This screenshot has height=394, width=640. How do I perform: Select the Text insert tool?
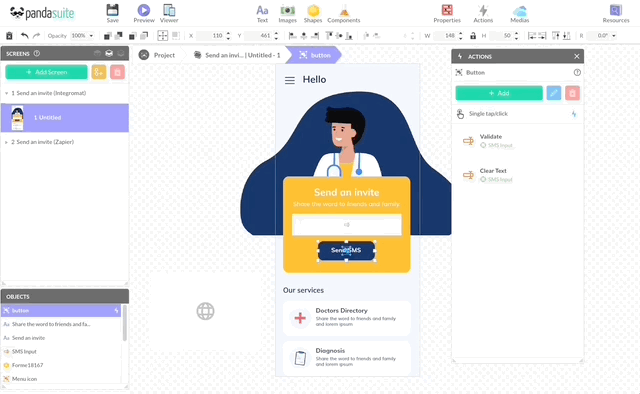pyautogui.click(x=262, y=13)
